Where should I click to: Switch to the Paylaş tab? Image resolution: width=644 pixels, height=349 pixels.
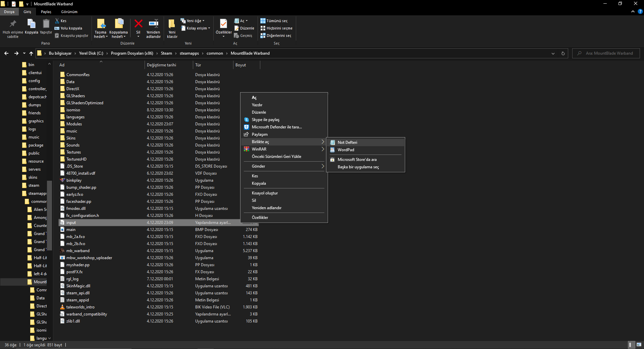[46, 12]
